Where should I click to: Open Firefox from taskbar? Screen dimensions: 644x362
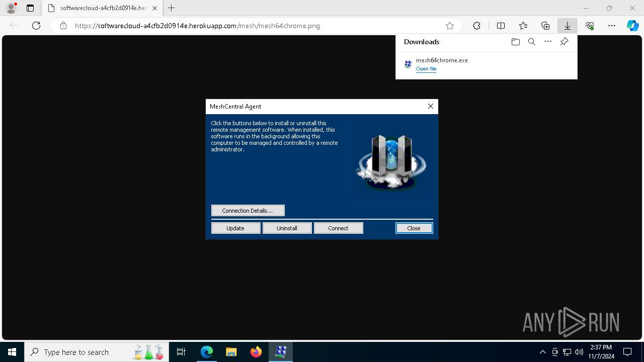point(256,352)
